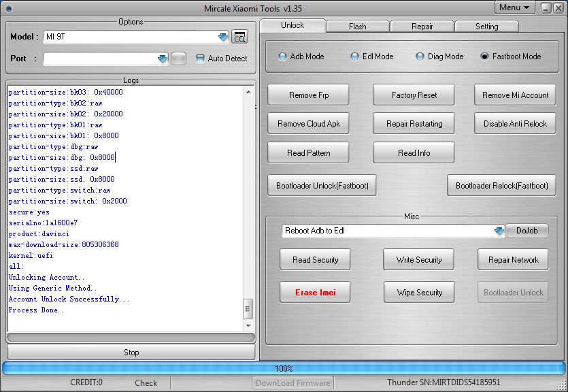
Task: Click log line 'Account Unlock Successfully...'
Action: (69, 299)
